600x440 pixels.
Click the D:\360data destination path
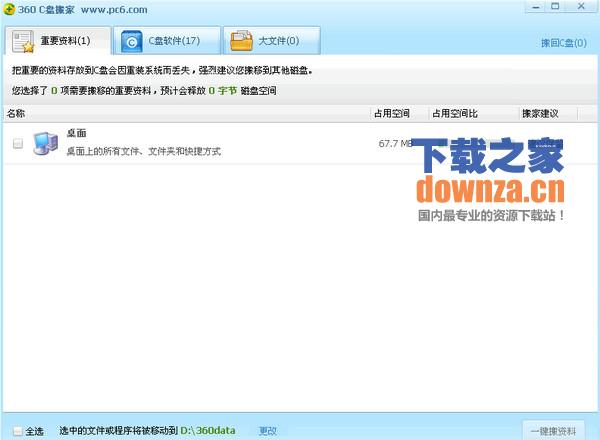pos(208,430)
